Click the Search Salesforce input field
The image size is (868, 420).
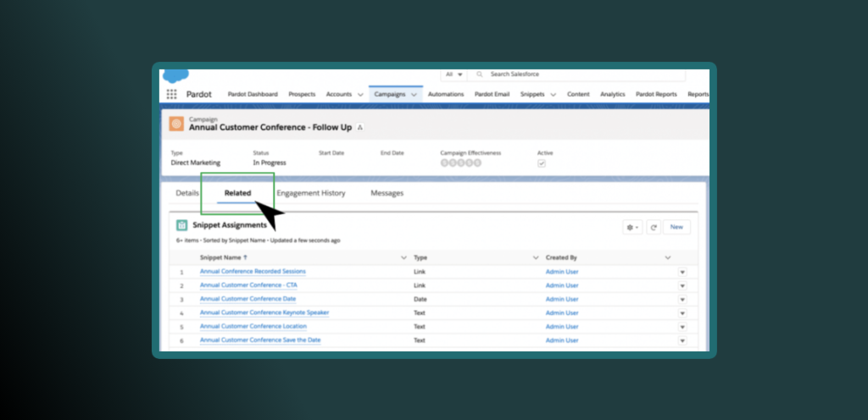[x=578, y=74]
